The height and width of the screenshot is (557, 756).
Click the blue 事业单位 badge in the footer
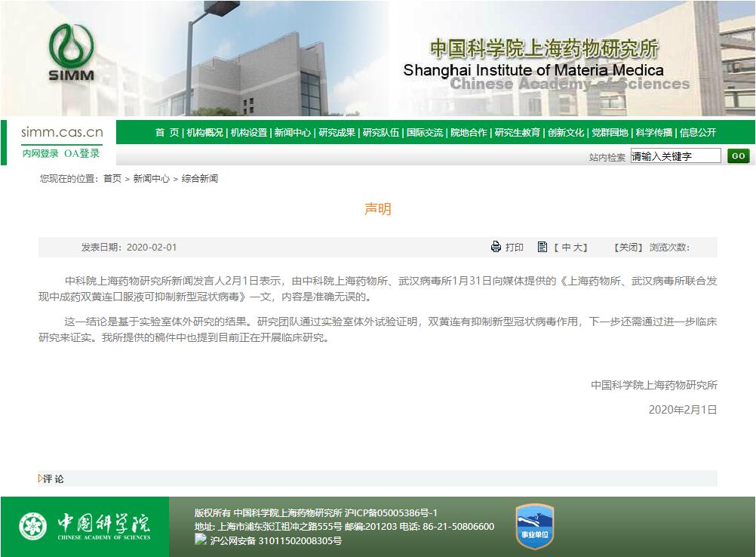tap(535, 527)
